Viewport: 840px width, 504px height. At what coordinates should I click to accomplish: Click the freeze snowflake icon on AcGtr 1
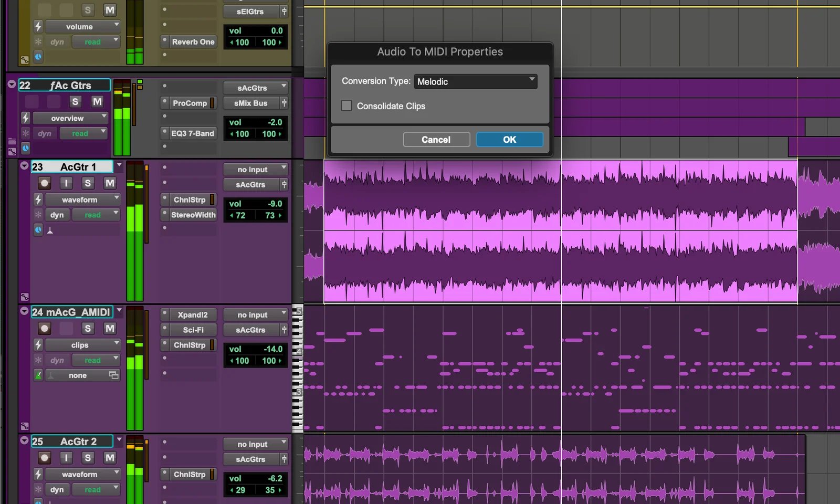[x=38, y=215]
